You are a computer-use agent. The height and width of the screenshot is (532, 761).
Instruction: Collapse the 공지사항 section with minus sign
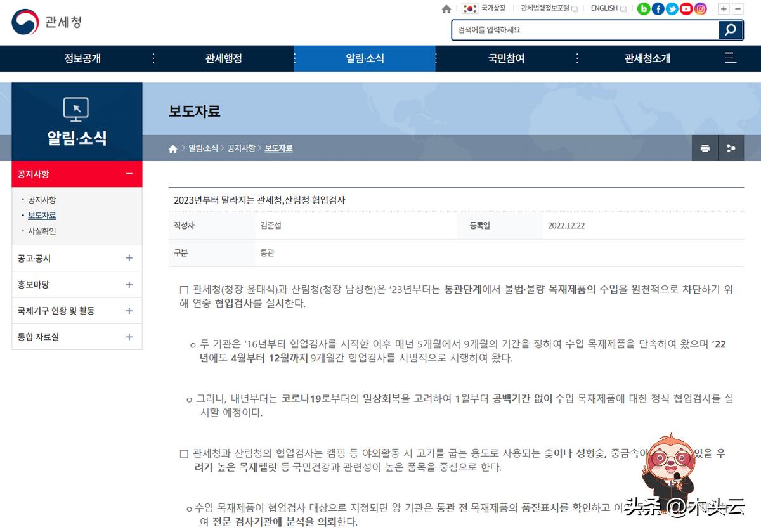coord(129,173)
